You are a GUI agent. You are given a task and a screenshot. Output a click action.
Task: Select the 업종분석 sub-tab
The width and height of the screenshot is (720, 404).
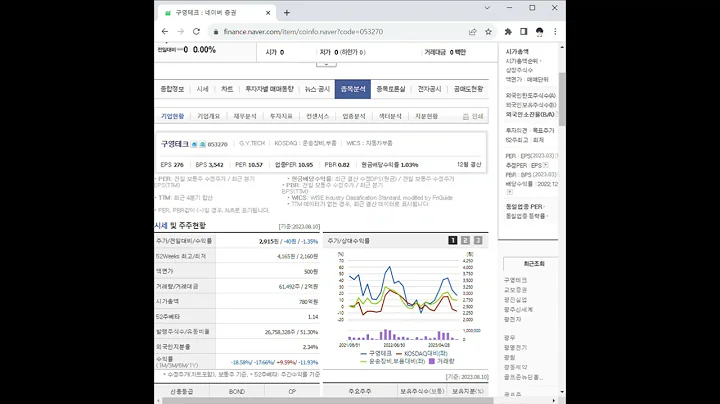[x=354, y=116]
